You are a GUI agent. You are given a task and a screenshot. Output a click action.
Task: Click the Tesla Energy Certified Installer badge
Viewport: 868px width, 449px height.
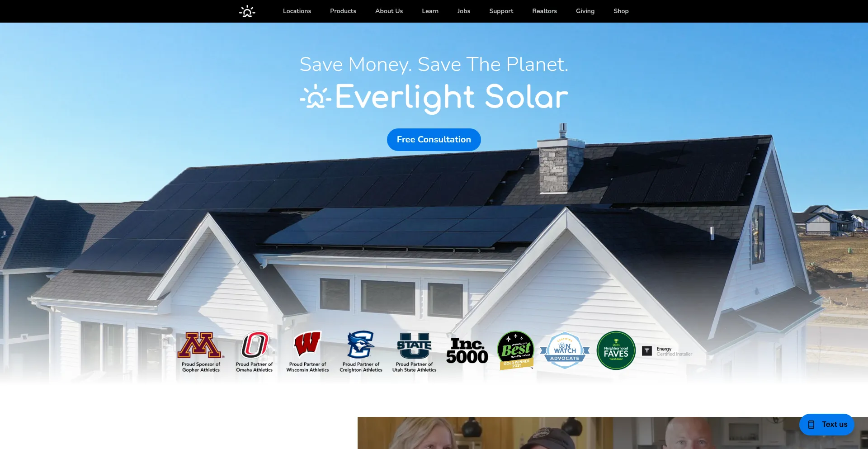pyautogui.click(x=667, y=351)
